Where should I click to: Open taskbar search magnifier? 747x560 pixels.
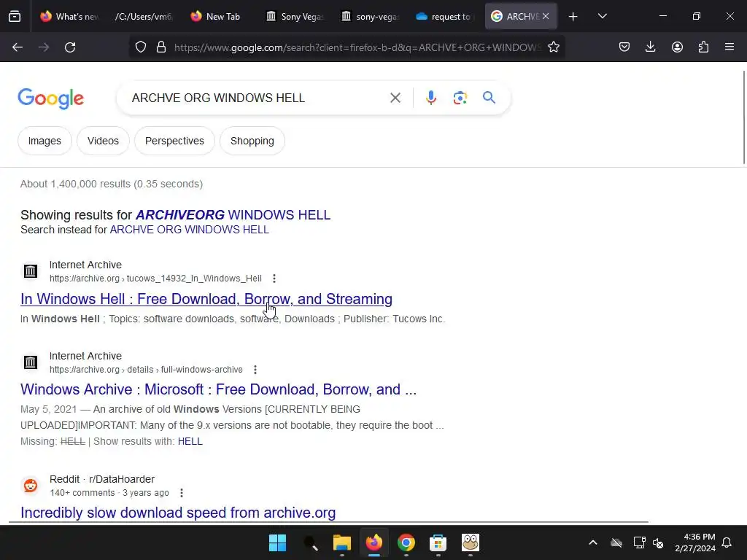[310, 542]
